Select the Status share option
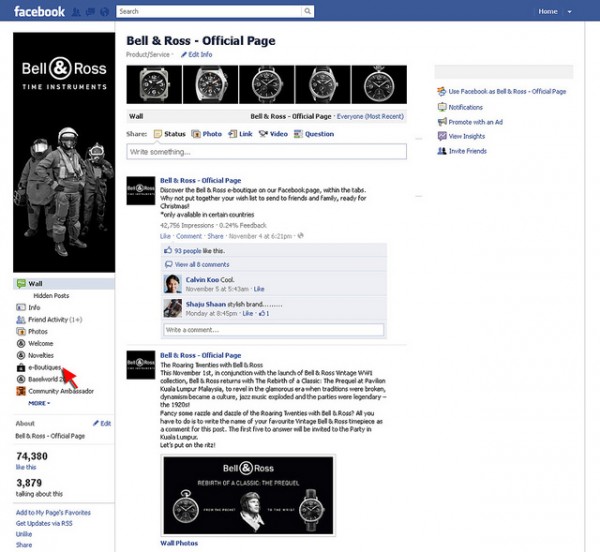Screen dimensions: 600x552 click(x=170, y=134)
